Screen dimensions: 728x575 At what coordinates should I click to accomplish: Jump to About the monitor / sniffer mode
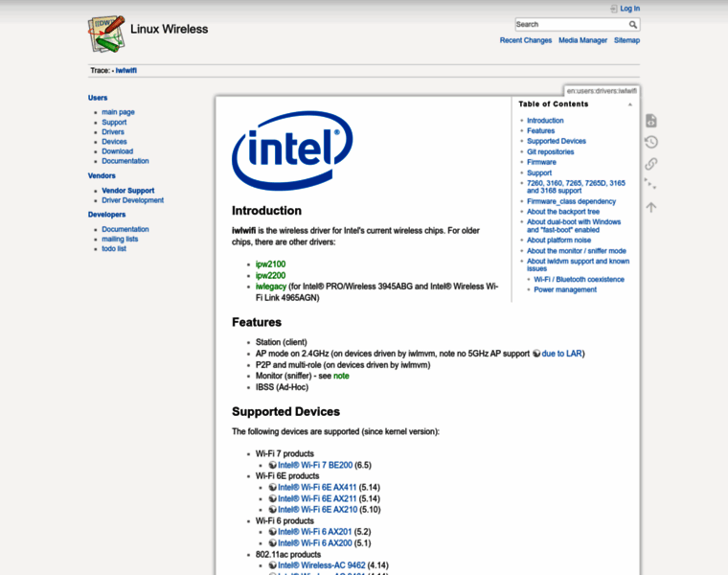[x=577, y=251]
